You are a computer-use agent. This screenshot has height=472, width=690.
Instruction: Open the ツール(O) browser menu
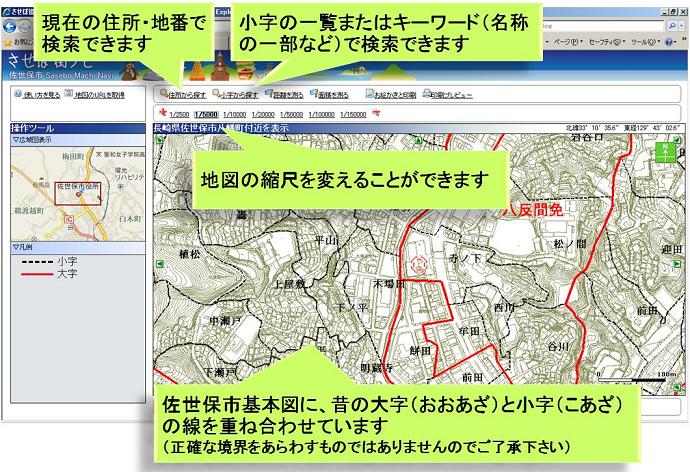(645, 42)
